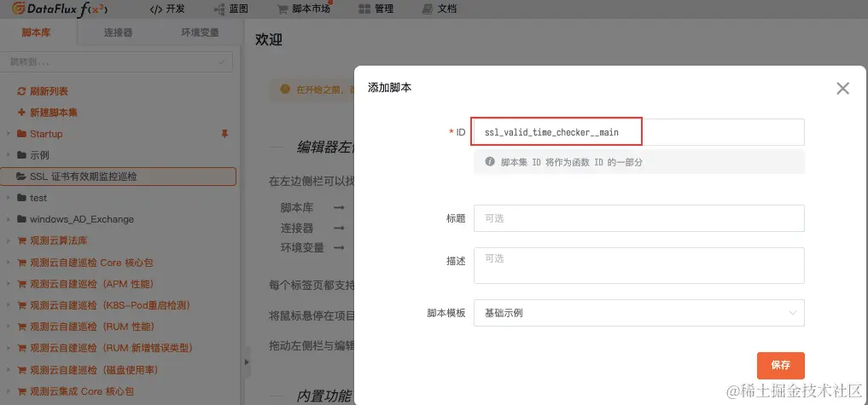This screenshot has width=868, height=405.
Task: Click the sidebar collapse handle
Action: 247,362
